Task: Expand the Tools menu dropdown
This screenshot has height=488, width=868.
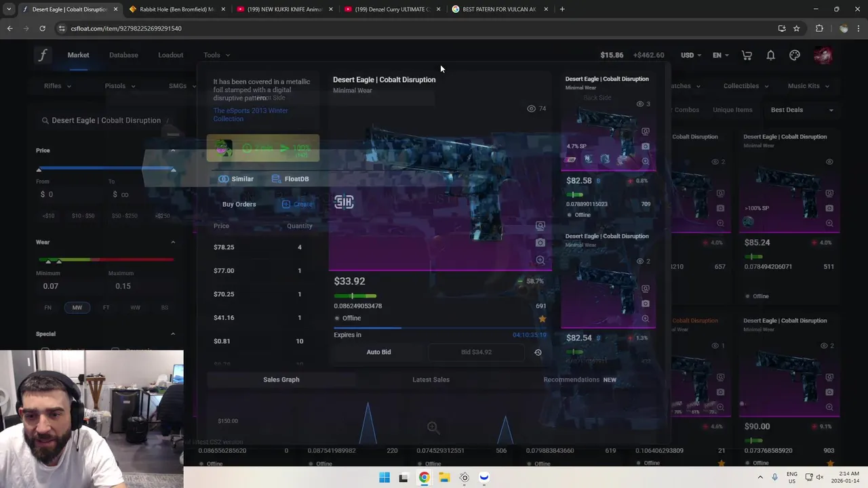Action: [x=216, y=56]
